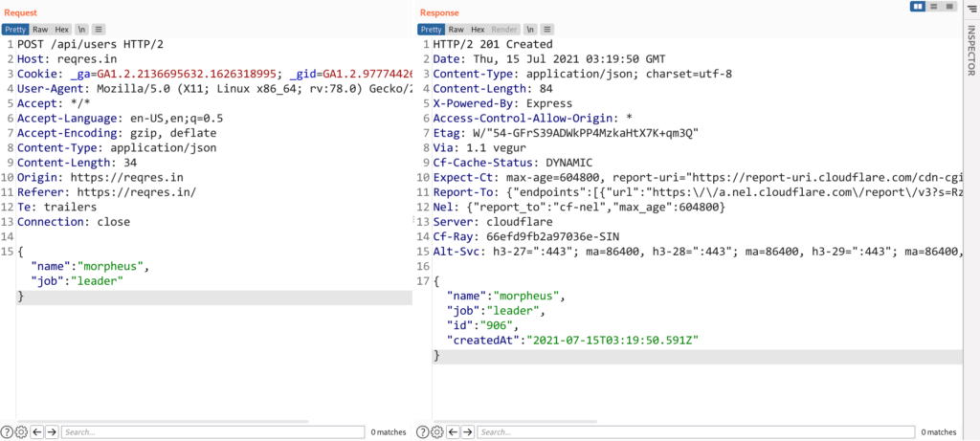Image resolution: width=980 pixels, height=441 pixels.
Task: Switch Response view to Raw tab
Action: (x=457, y=29)
